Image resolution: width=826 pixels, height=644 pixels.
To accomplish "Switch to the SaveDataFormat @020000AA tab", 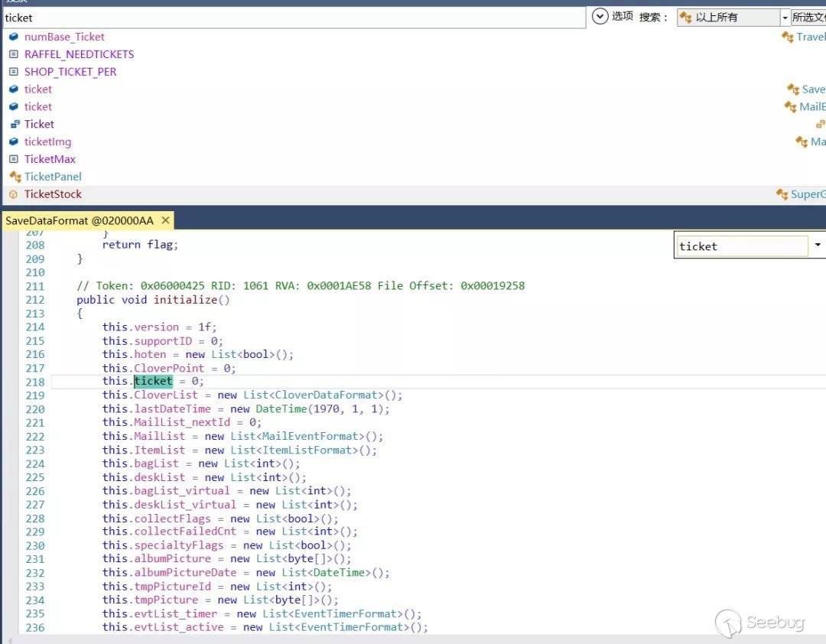I will (80, 220).
